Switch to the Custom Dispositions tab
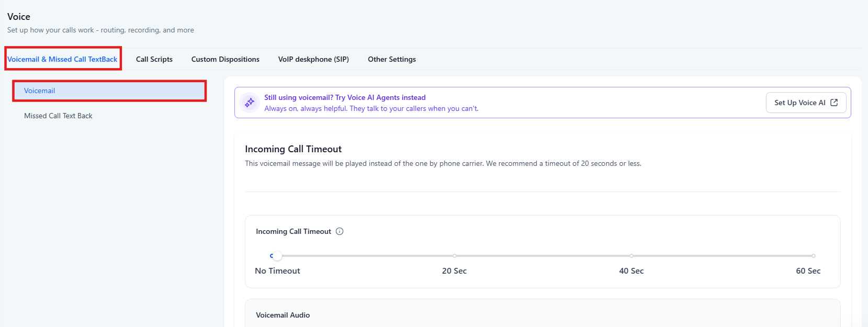 [x=226, y=59]
